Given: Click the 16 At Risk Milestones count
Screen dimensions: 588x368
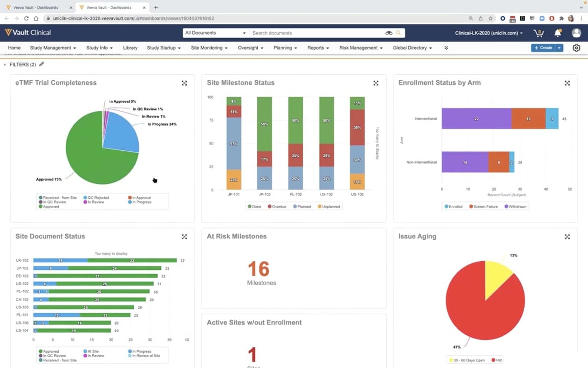Looking at the screenshot, I should pos(259,269).
